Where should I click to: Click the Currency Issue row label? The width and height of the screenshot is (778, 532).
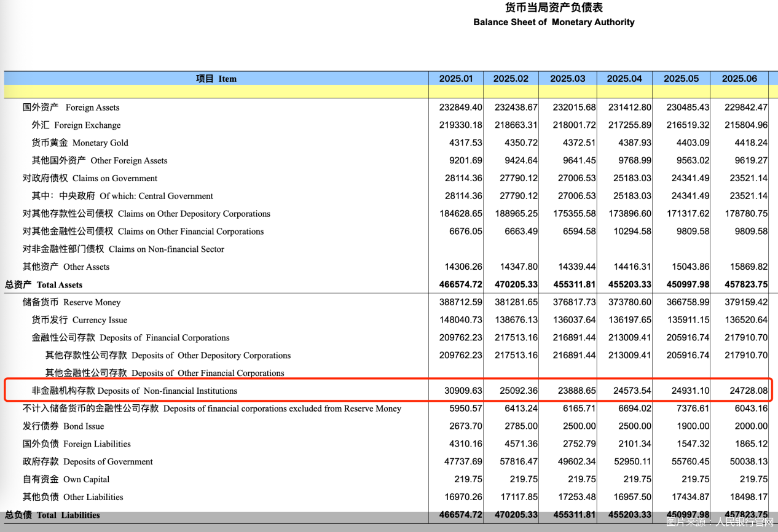point(79,320)
